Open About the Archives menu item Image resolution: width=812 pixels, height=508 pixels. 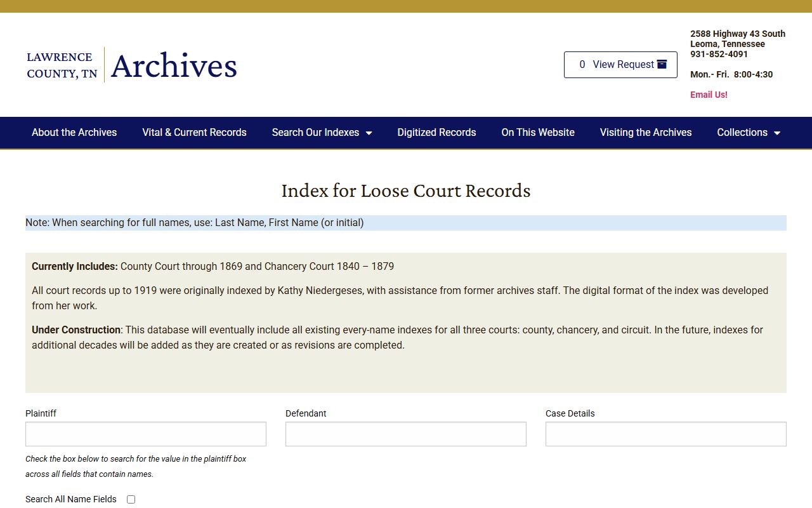(x=74, y=132)
